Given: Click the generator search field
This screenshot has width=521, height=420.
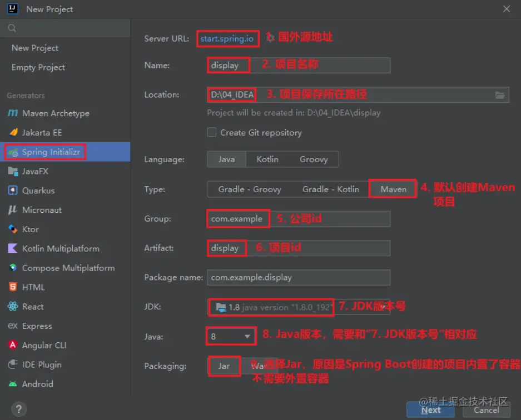Looking at the screenshot, I should [x=65, y=28].
